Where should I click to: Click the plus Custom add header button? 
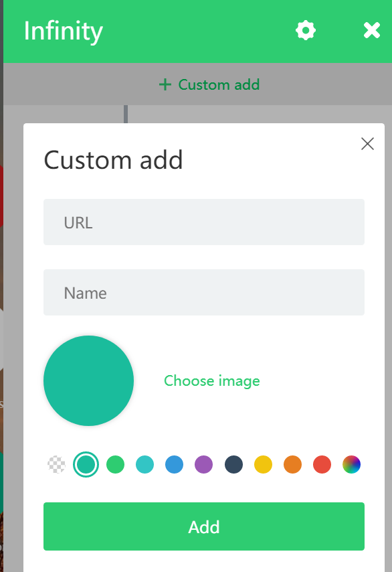pyautogui.click(x=209, y=84)
